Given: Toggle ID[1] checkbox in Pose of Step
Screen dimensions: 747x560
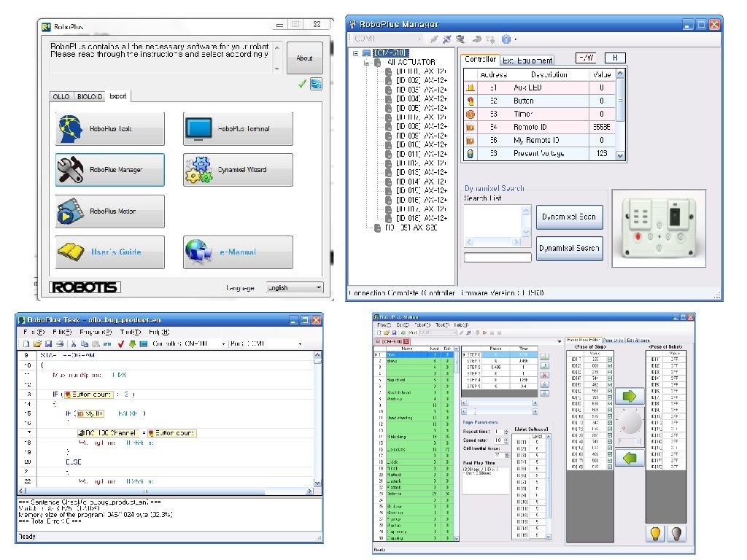Looking at the screenshot, I should click(610, 359).
